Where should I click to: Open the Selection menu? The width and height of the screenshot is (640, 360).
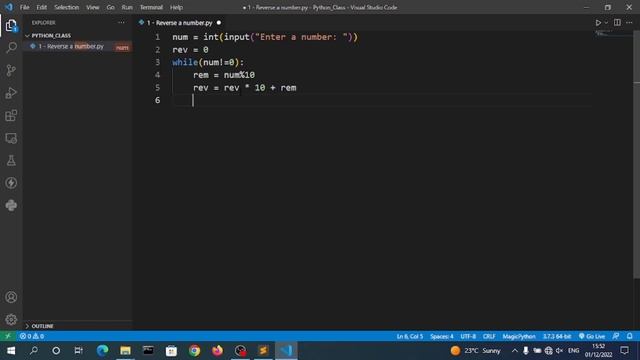[x=67, y=7]
